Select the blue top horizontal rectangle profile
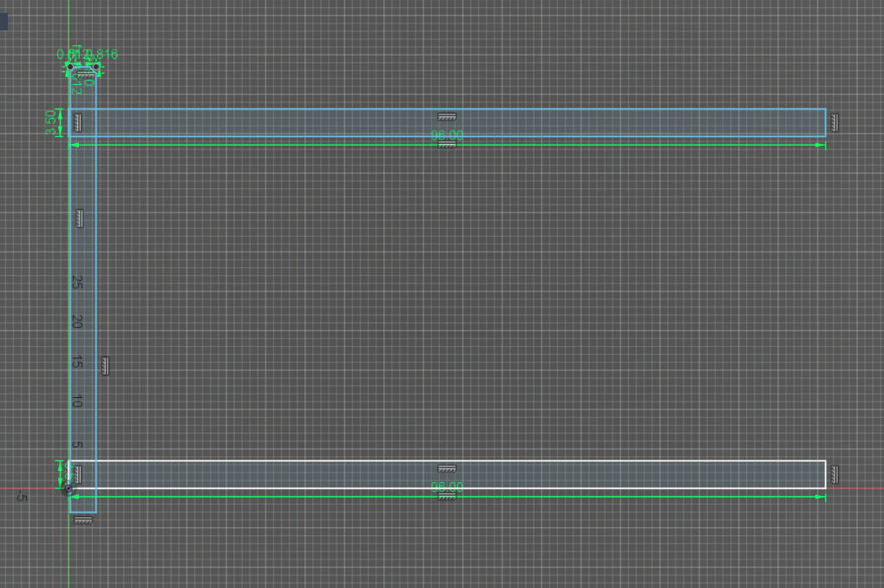Screen dimensions: 884x588 [607, 122]
